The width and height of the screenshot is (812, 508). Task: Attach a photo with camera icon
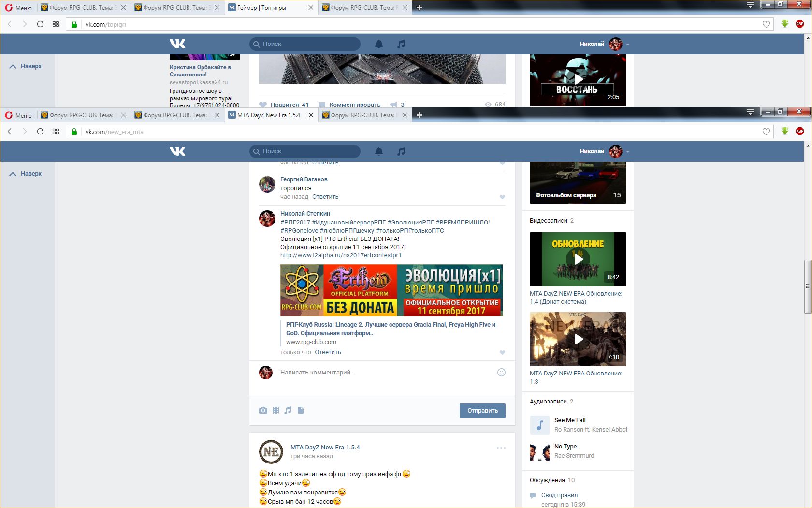pyautogui.click(x=263, y=410)
